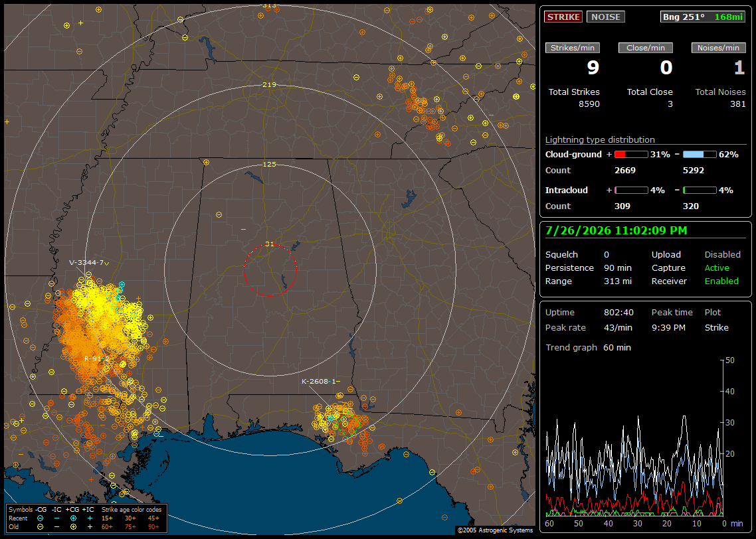
Task: Toggle the Upload Disabled status
Action: [x=722, y=255]
